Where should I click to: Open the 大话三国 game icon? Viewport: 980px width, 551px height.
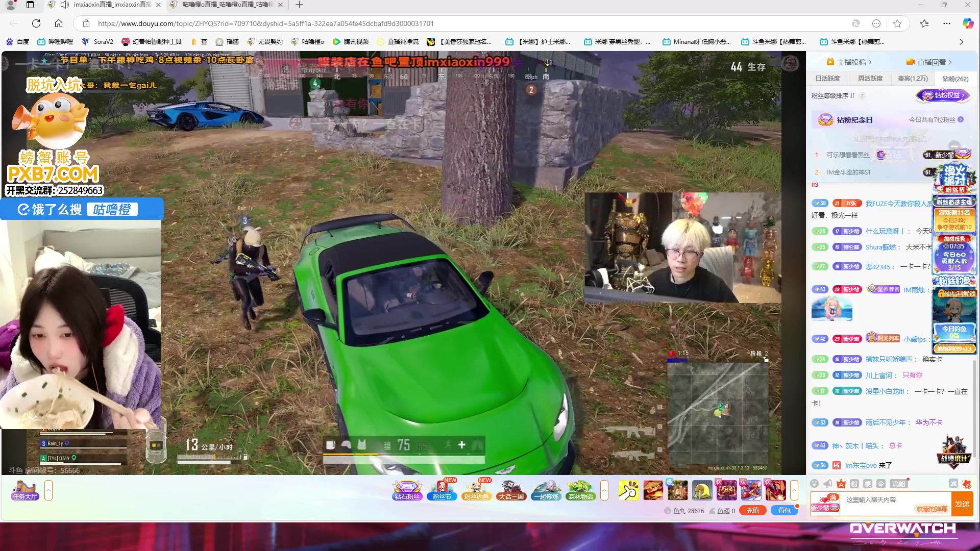point(511,490)
